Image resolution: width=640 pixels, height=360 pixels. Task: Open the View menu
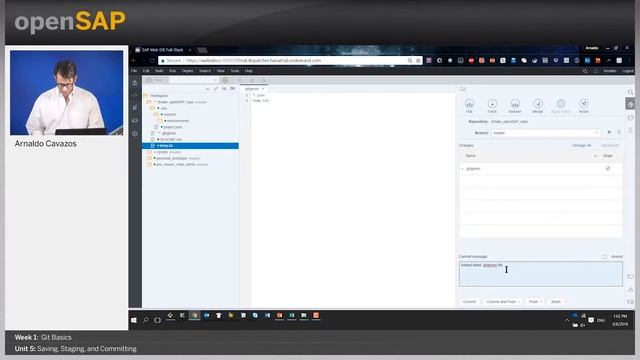(221, 71)
